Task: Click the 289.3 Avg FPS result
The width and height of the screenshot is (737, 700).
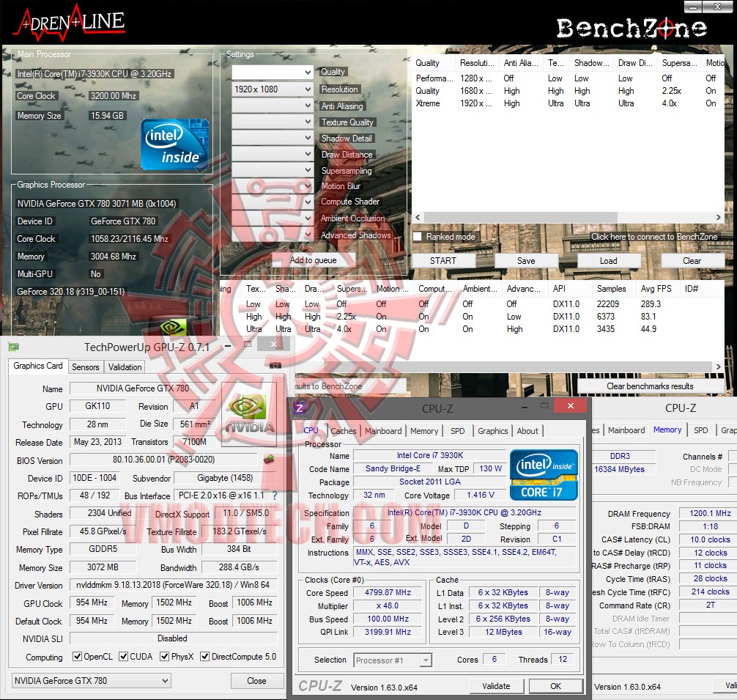Action: coord(651,304)
